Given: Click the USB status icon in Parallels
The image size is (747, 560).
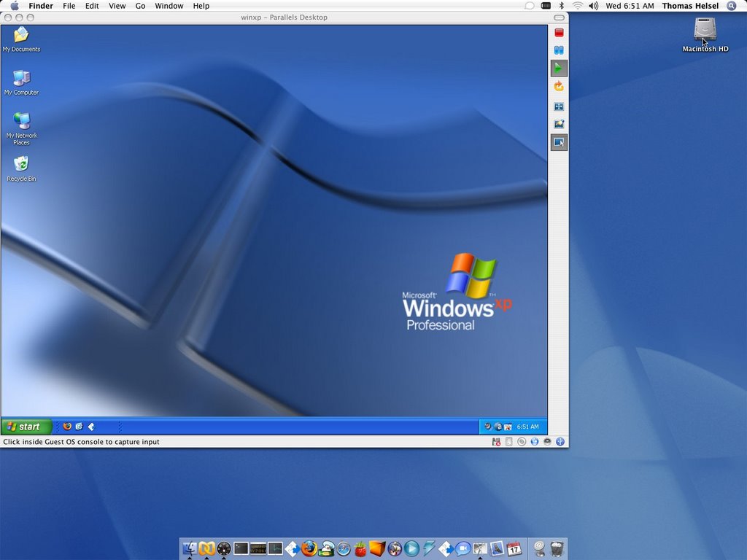Looking at the screenshot, I should pyautogui.click(x=560, y=442).
